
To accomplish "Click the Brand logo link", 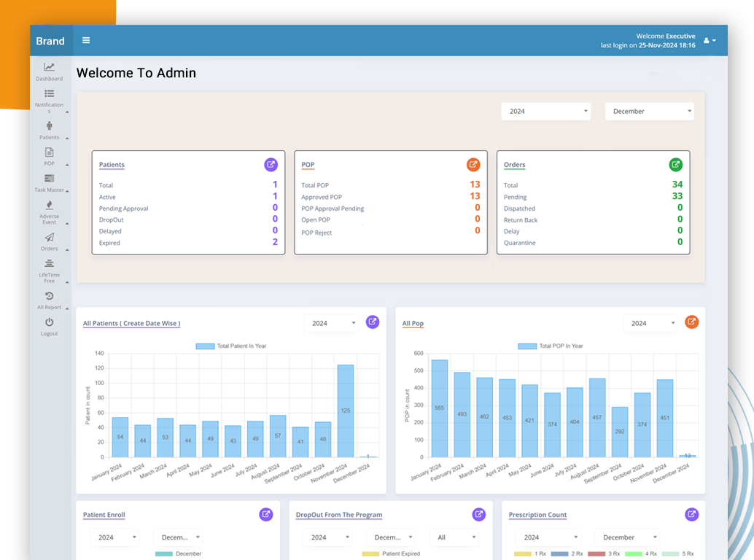I will coord(50,41).
